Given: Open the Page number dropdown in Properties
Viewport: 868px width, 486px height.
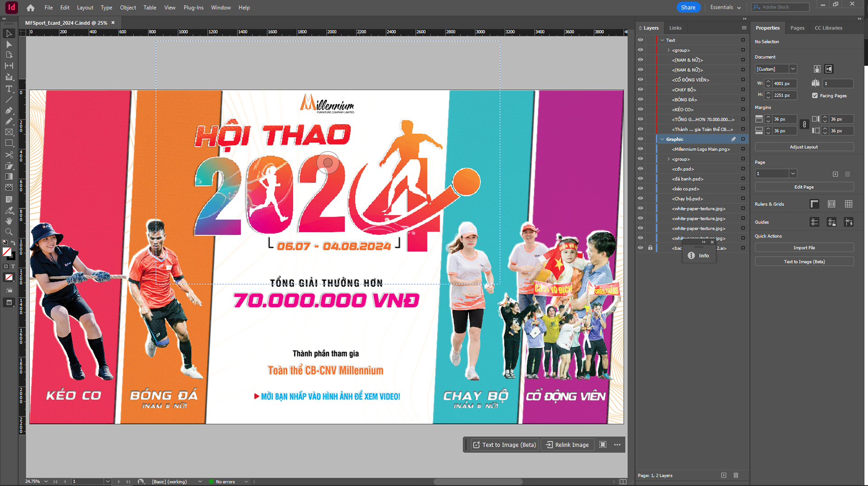Looking at the screenshot, I should pyautogui.click(x=793, y=174).
